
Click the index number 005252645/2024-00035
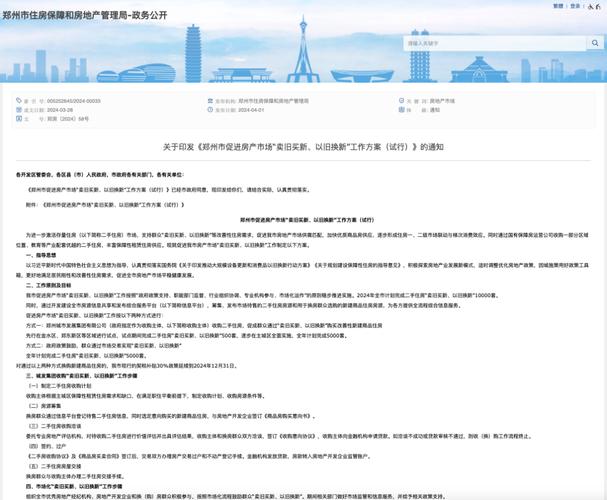[x=74, y=101]
